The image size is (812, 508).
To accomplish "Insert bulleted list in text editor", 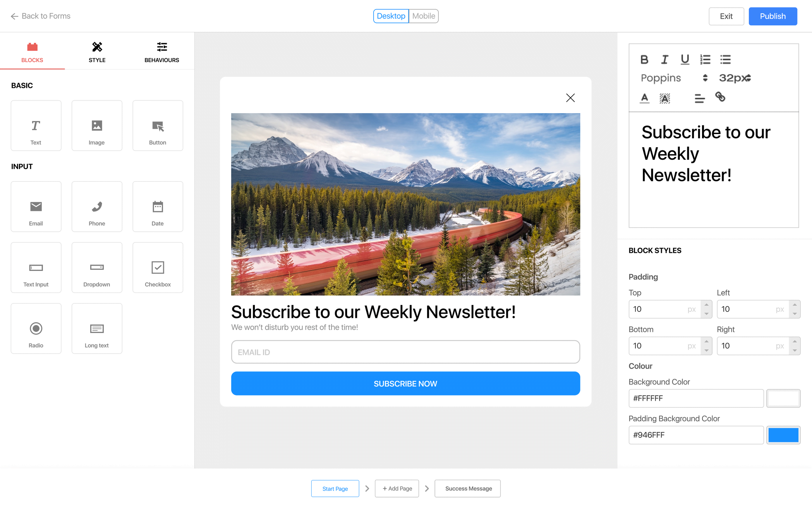I will [725, 59].
